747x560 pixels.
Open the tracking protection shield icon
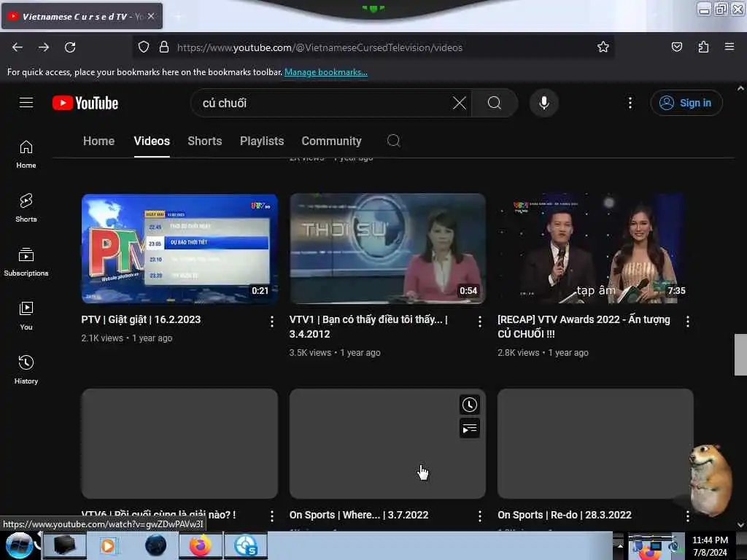[144, 47]
